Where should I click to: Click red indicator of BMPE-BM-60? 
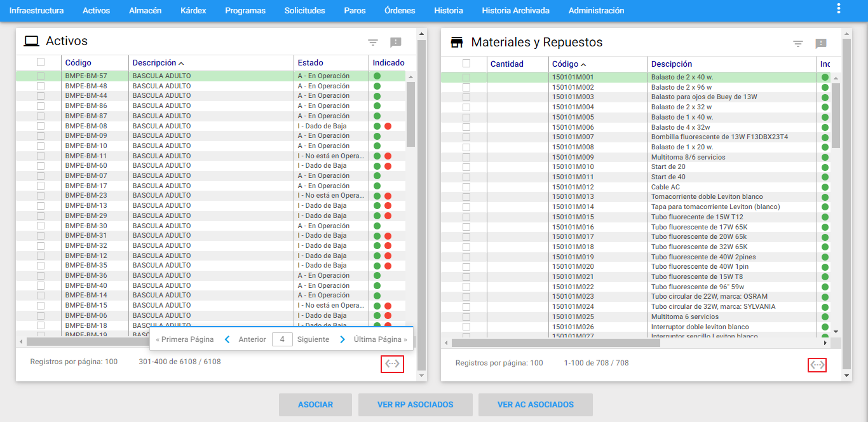click(388, 166)
